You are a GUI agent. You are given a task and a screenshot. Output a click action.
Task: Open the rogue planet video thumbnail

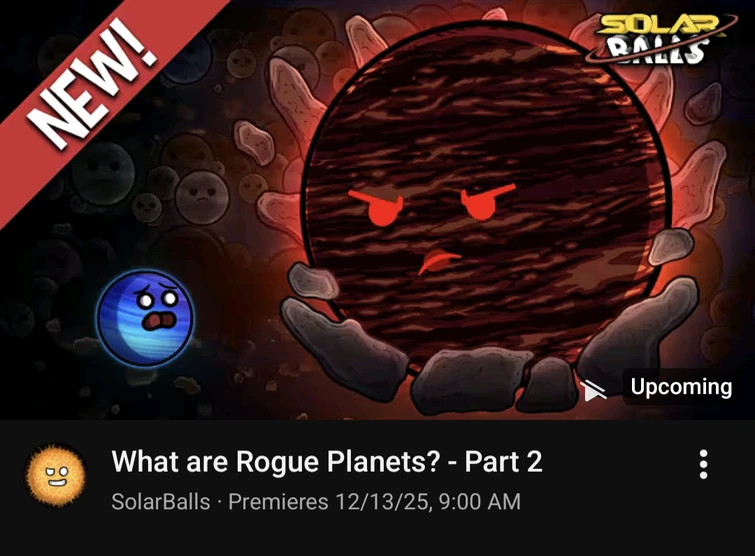[x=378, y=210]
